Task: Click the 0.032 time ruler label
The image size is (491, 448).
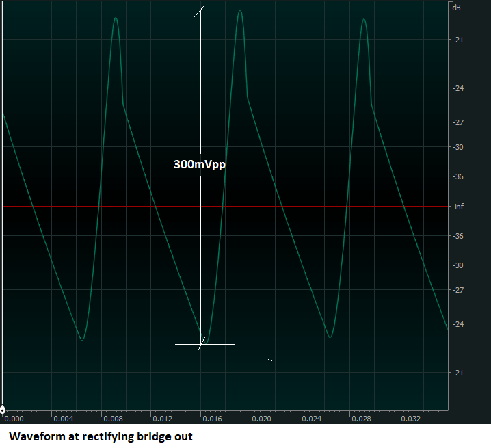Action: 410,419
